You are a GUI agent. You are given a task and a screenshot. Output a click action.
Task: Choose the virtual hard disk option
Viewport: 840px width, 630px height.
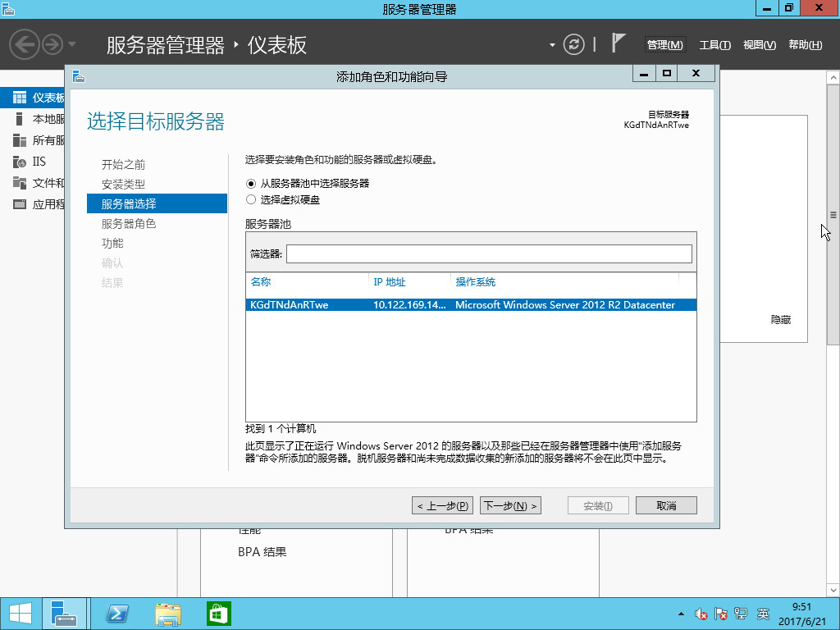point(251,199)
